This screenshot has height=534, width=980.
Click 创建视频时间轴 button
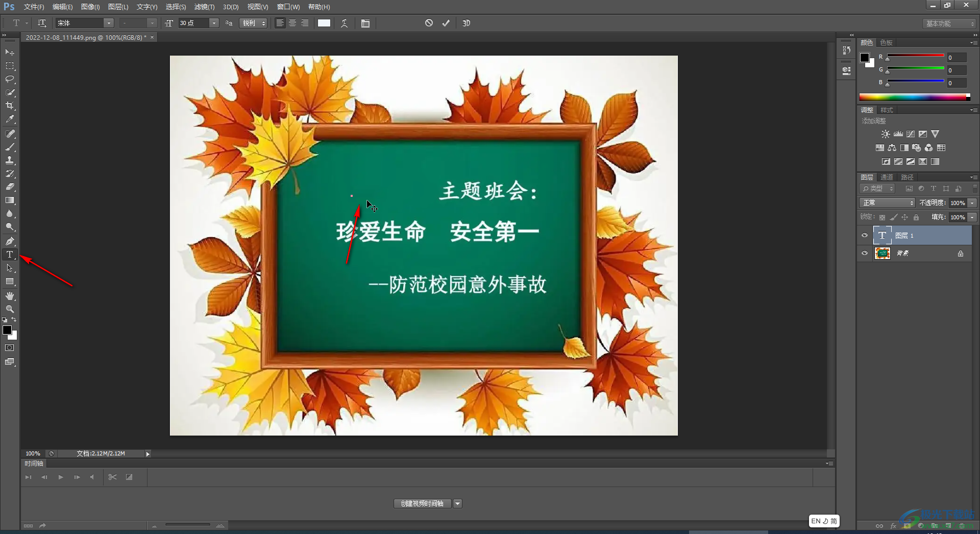[422, 503]
